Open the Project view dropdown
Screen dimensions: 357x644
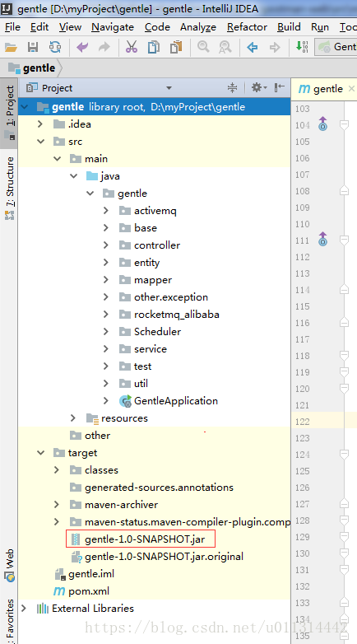169,88
